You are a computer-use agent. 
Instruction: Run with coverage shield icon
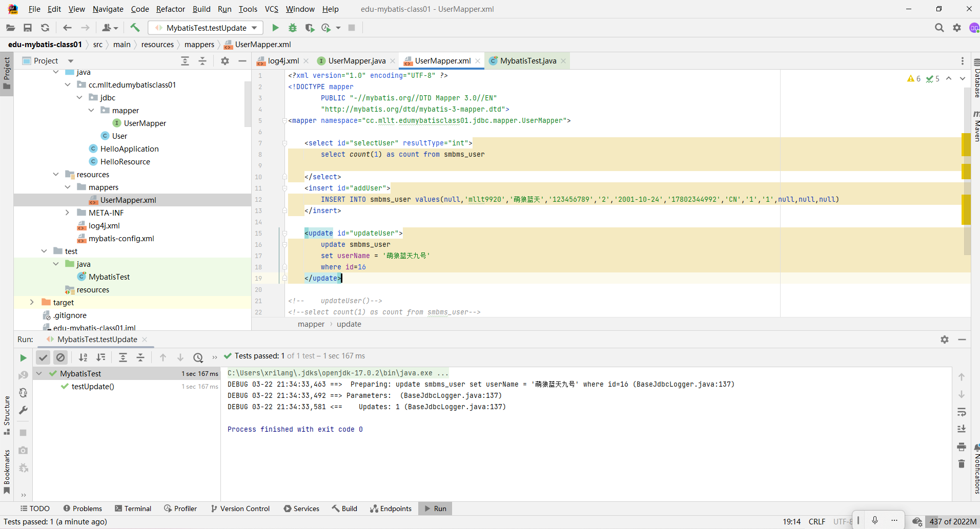(310, 28)
